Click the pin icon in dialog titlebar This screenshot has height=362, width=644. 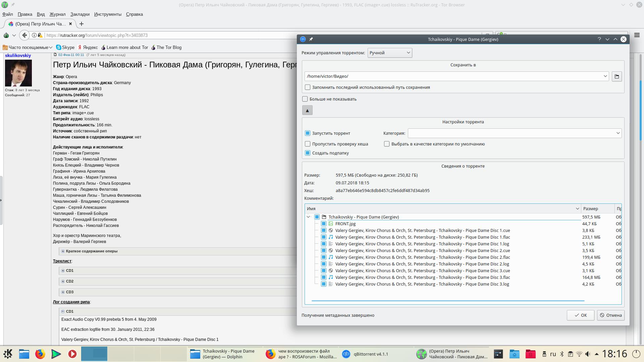tap(311, 39)
